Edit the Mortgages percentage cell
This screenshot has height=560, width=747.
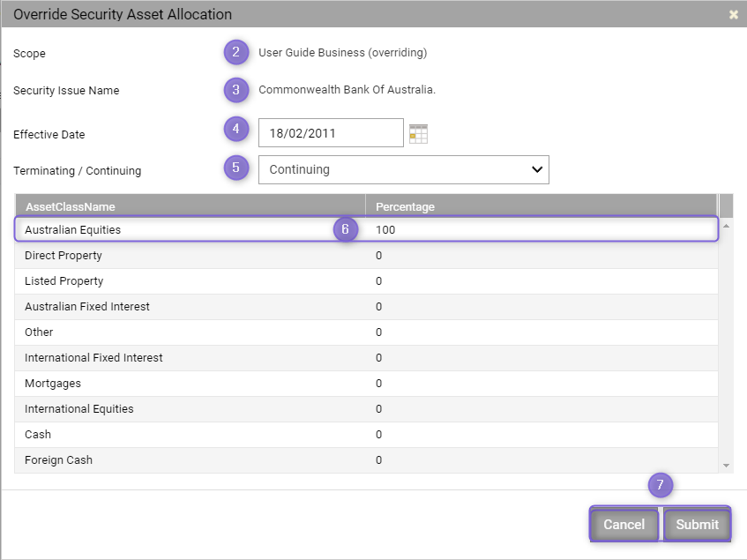click(x=542, y=384)
